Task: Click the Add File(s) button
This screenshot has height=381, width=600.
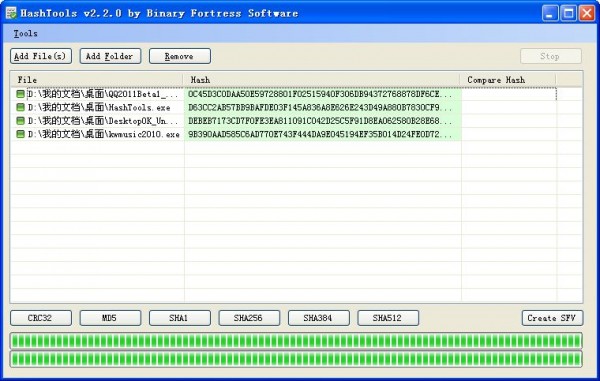Action: click(41, 56)
